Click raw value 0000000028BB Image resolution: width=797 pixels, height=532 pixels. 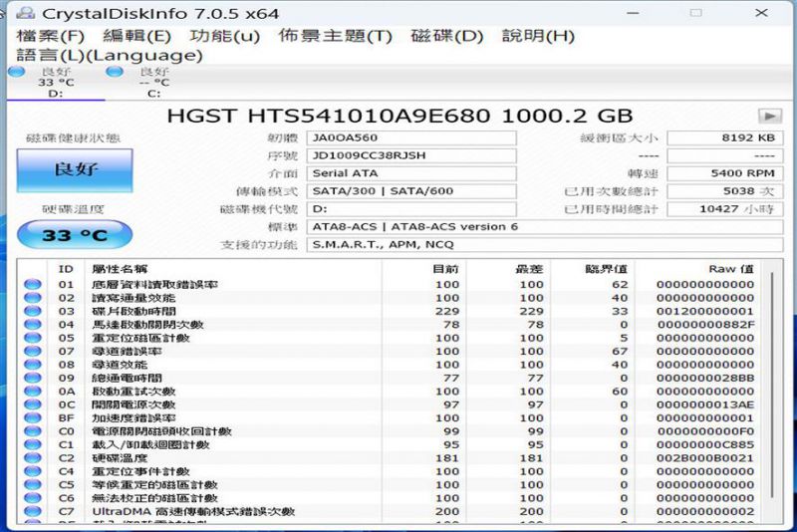tap(705, 378)
